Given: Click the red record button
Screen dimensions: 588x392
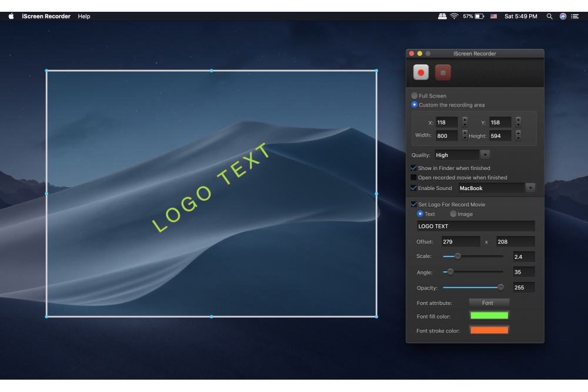Looking at the screenshot, I should click(420, 72).
